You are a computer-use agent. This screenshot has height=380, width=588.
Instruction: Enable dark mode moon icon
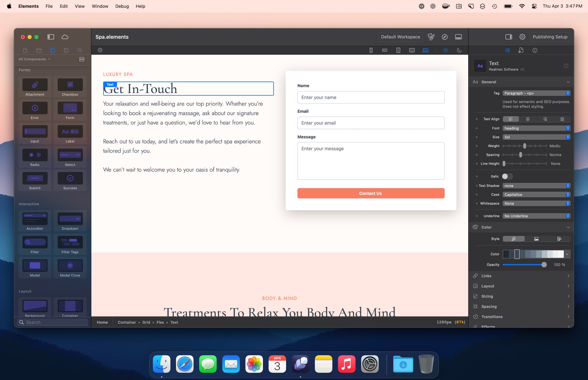tap(459, 50)
